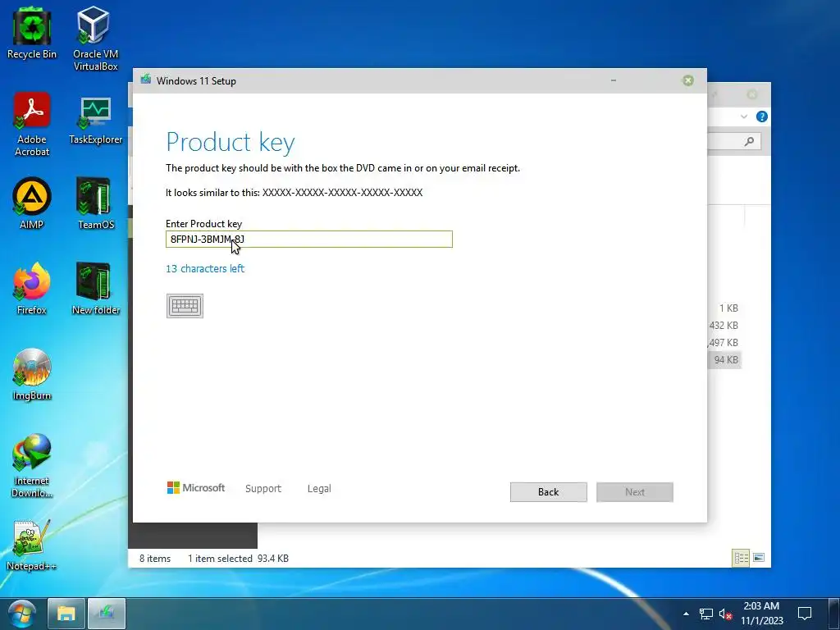The image size is (840, 630).
Task: Click "1 item selected 93.4 KB" status text
Action: click(x=238, y=558)
